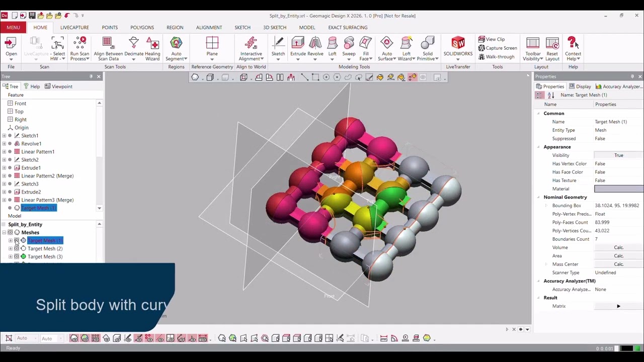This screenshot has width=644, height=362.
Task: Launch Run Scan Process
Action: (x=79, y=48)
